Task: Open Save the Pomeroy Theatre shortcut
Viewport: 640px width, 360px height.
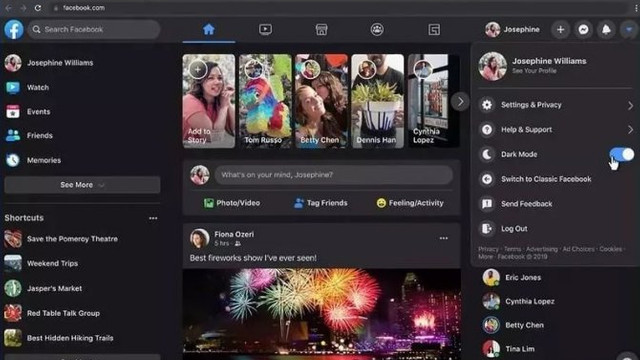Action: [x=61, y=239]
